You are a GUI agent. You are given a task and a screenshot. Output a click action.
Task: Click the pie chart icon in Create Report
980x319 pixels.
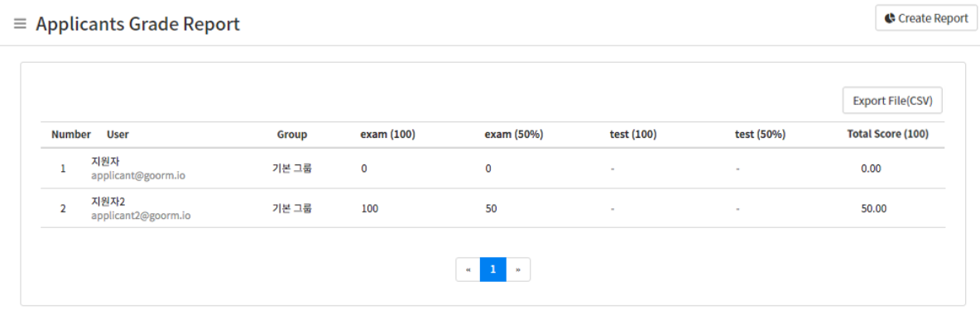890,18
